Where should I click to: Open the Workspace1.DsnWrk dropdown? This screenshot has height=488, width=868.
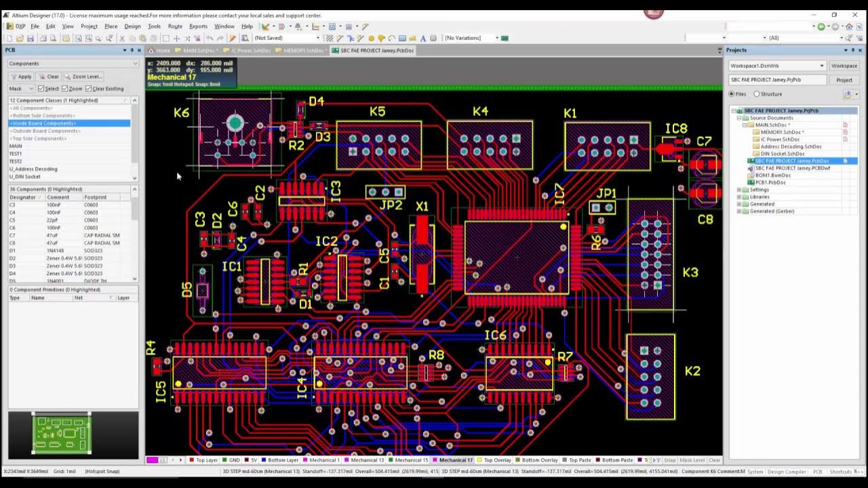(822, 66)
